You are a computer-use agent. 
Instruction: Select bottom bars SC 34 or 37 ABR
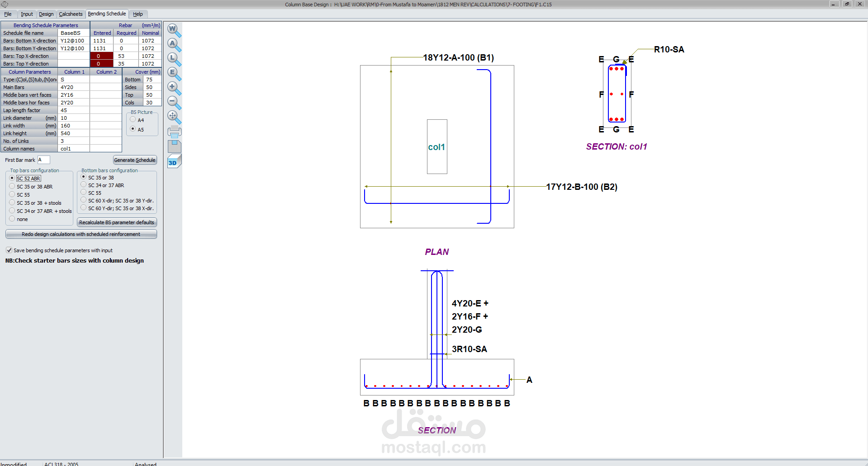(x=84, y=185)
